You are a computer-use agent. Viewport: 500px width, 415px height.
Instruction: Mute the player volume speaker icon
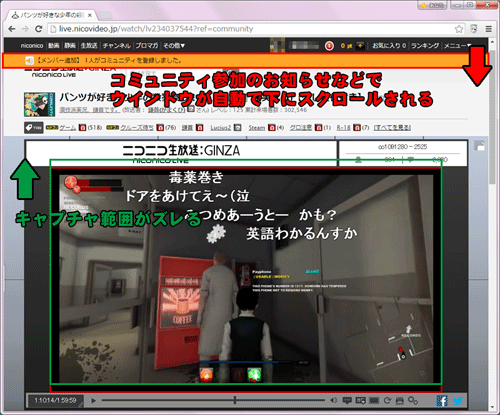[333, 400]
